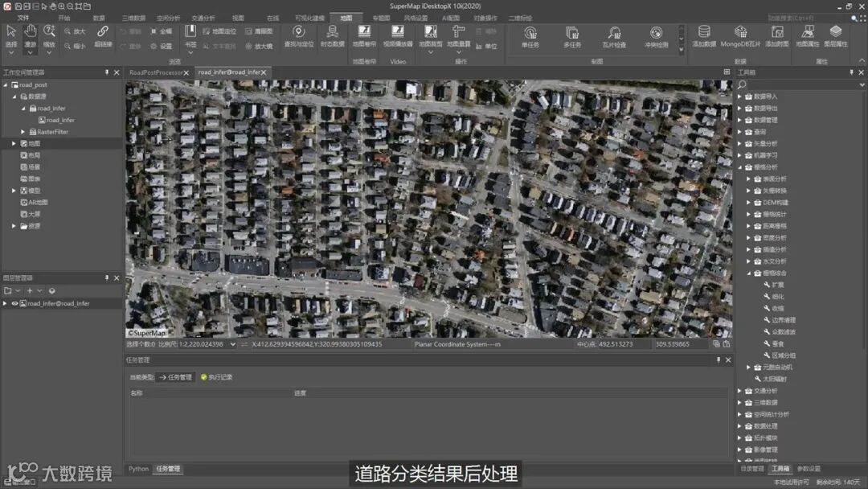Viewport: 868px width, 489px height.
Task: Click the 添加数据 (add data) database icon
Action: (x=704, y=34)
